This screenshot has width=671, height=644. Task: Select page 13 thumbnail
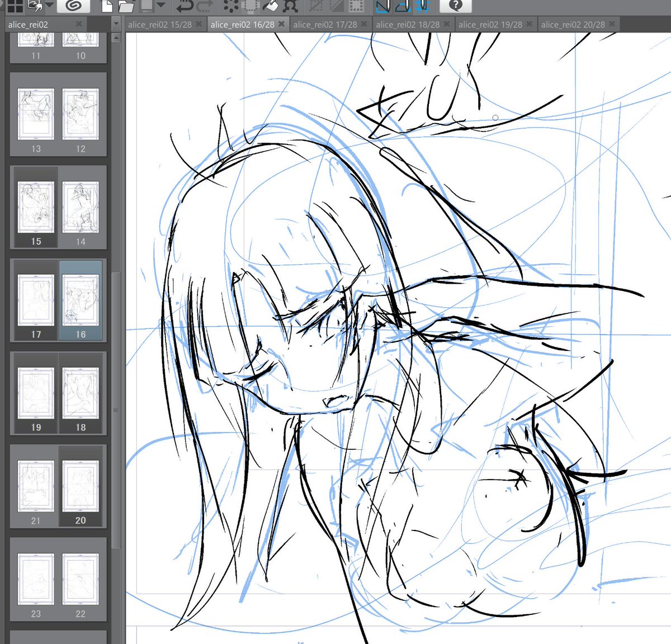pyautogui.click(x=36, y=114)
